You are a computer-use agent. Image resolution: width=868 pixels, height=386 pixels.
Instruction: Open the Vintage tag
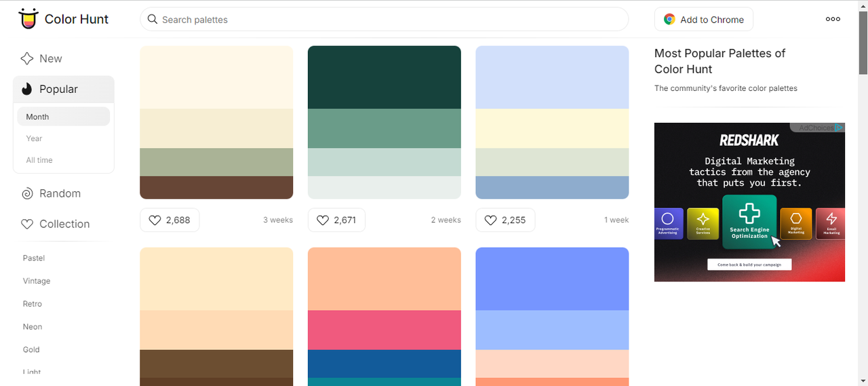tap(37, 281)
